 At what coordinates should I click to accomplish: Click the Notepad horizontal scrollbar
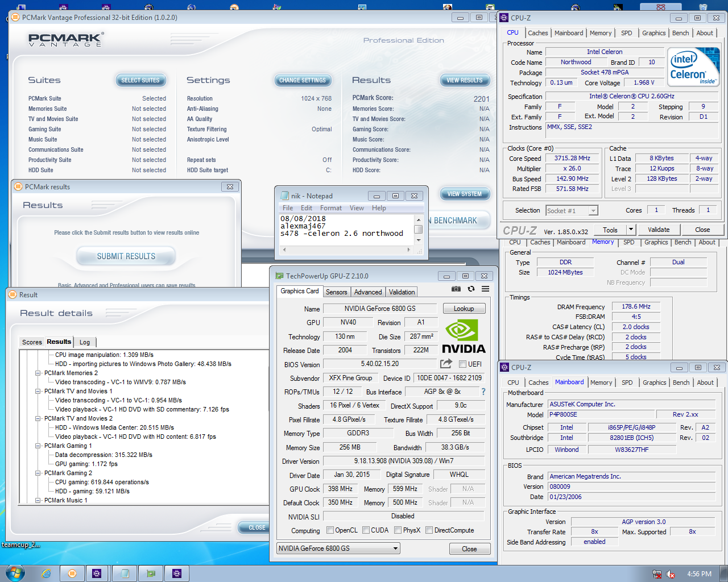click(346, 250)
